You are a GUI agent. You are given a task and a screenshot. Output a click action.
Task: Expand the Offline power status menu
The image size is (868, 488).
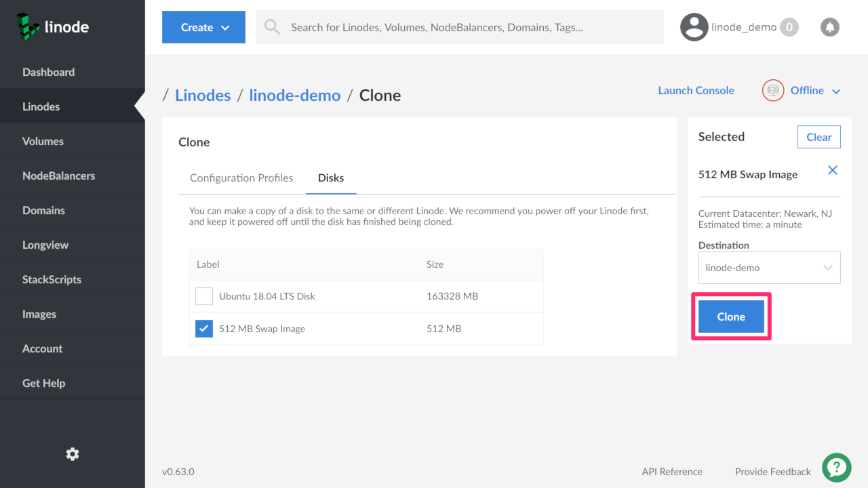click(814, 91)
